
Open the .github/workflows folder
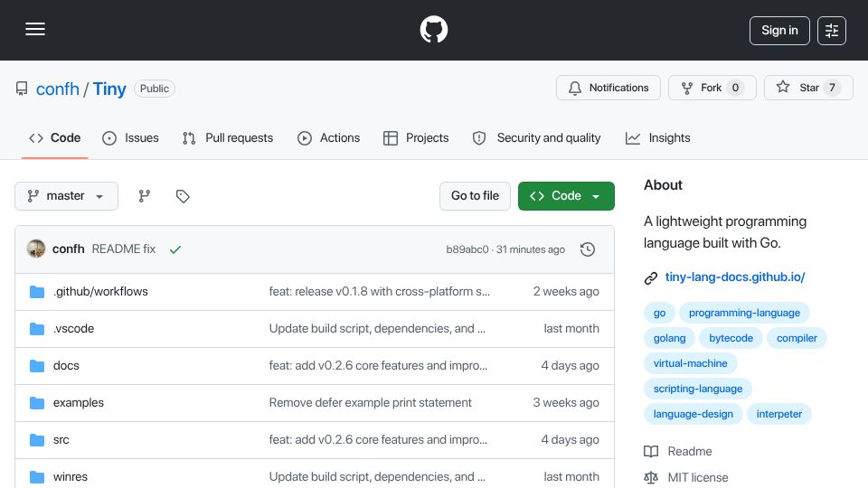coord(100,292)
